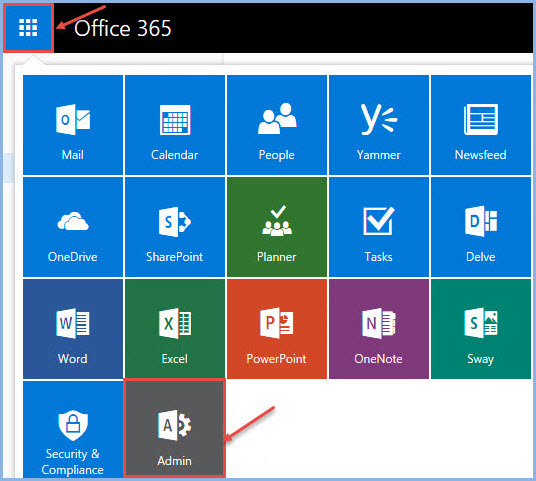Image resolution: width=536 pixels, height=481 pixels.
Task: Launch the purple OneNote tile
Action: pyautogui.click(x=379, y=329)
